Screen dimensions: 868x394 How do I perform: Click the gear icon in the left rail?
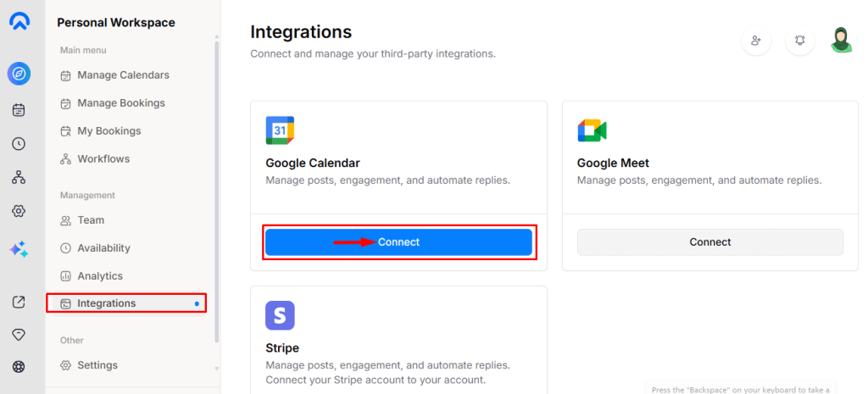click(x=19, y=211)
